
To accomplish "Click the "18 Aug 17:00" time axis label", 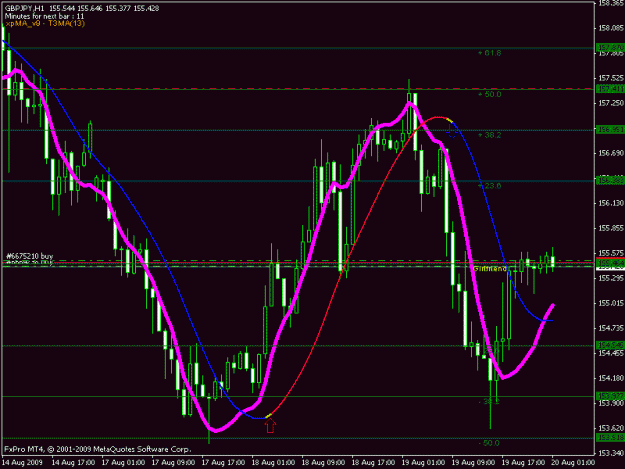I will click(x=373, y=463).
